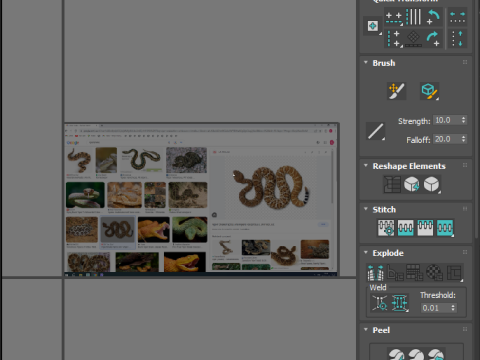The image size is (480, 360).
Task: Rotate selection -90 degrees around pivot
Action: point(433,17)
